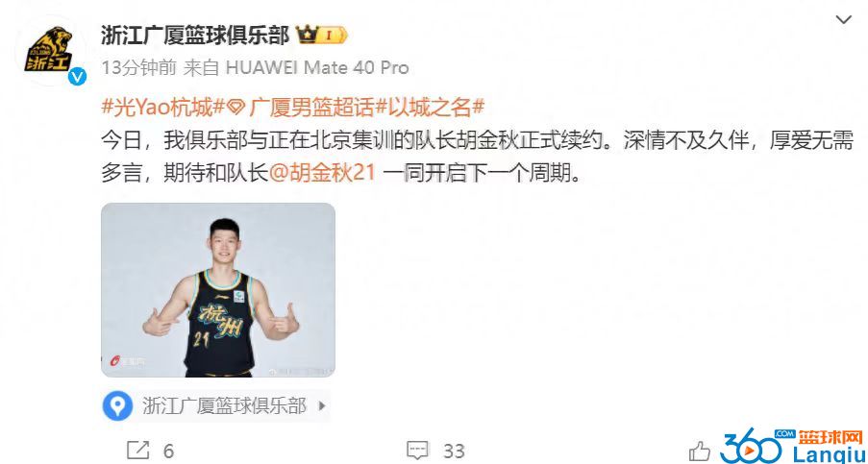Open the comment bubble icon
This screenshot has height=464, width=868.
click(x=417, y=451)
